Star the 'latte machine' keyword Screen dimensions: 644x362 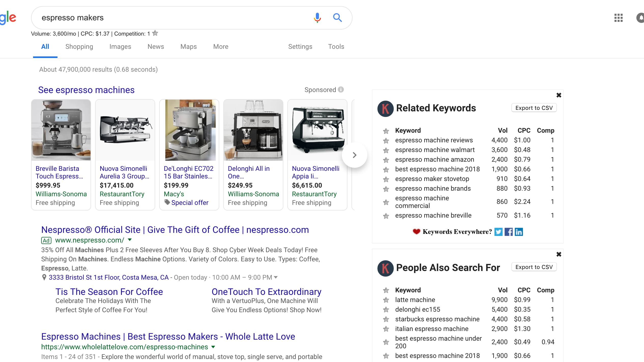(x=386, y=300)
